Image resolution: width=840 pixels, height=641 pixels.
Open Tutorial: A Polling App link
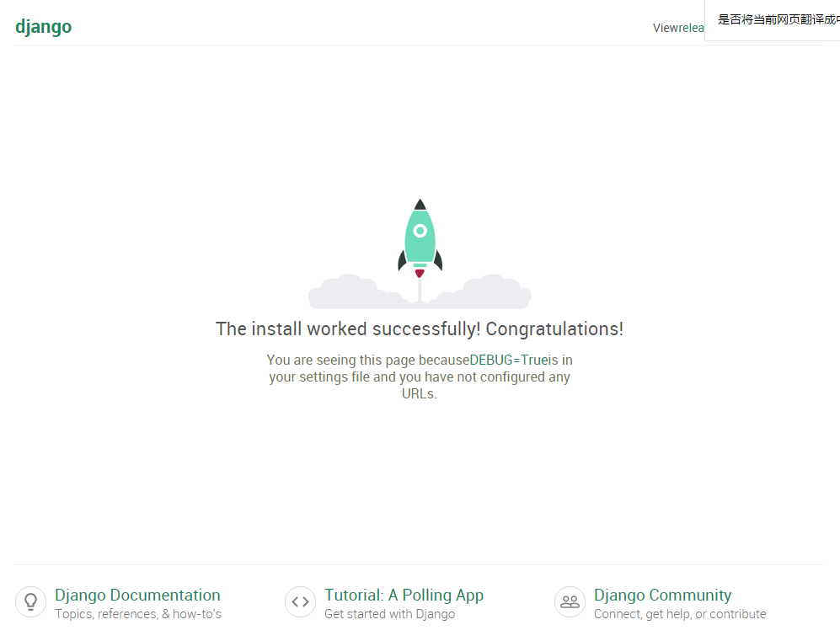tap(404, 595)
